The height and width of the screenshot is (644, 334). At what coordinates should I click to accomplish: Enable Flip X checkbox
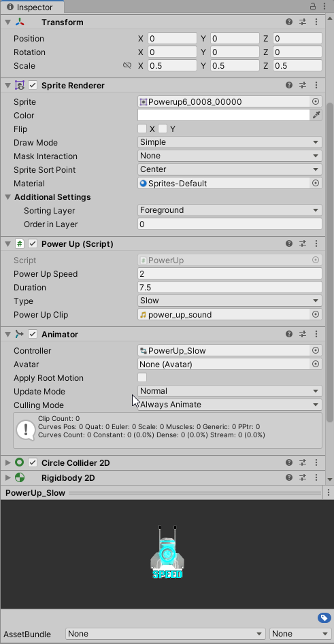pos(142,129)
